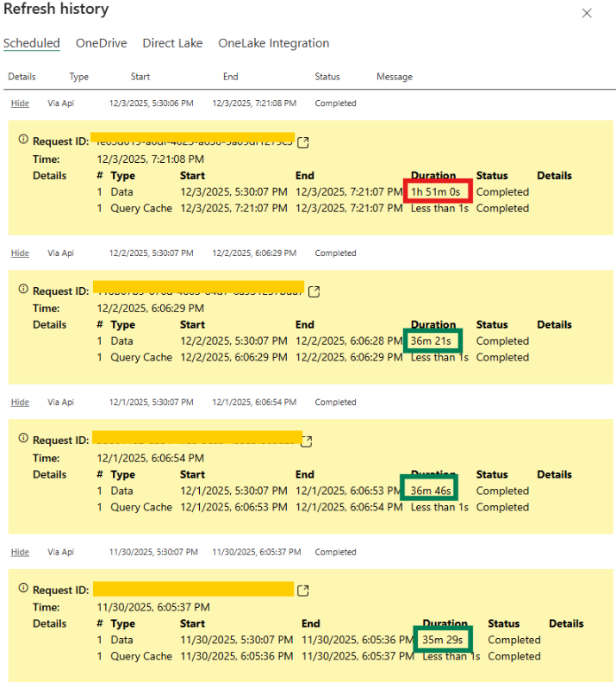
Task: Click 'Query Cache' type in 11/30/2025 details
Action: pos(141,656)
